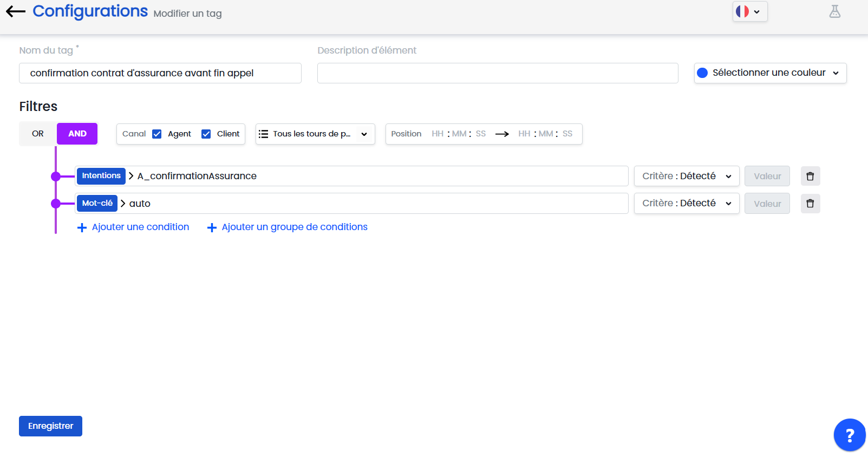The height and width of the screenshot is (457, 868).
Task: Open the French flag language dropdown
Action: [749, 11]
